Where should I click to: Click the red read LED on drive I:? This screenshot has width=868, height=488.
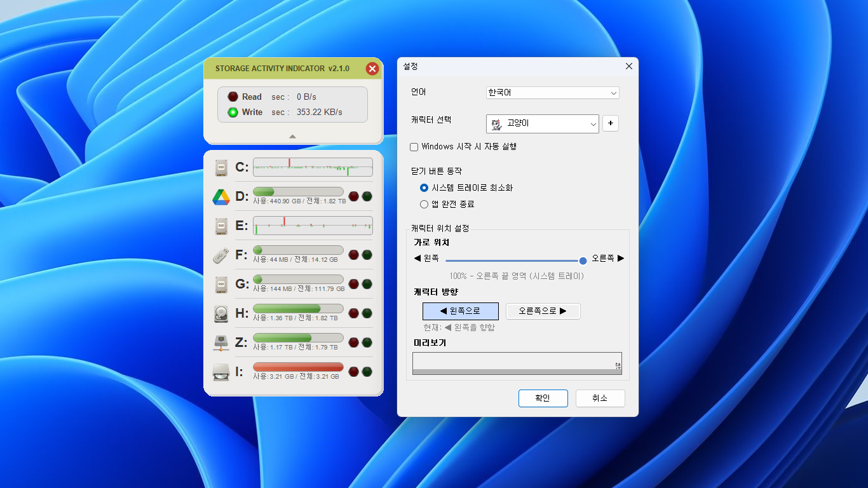tap(354, 372)
